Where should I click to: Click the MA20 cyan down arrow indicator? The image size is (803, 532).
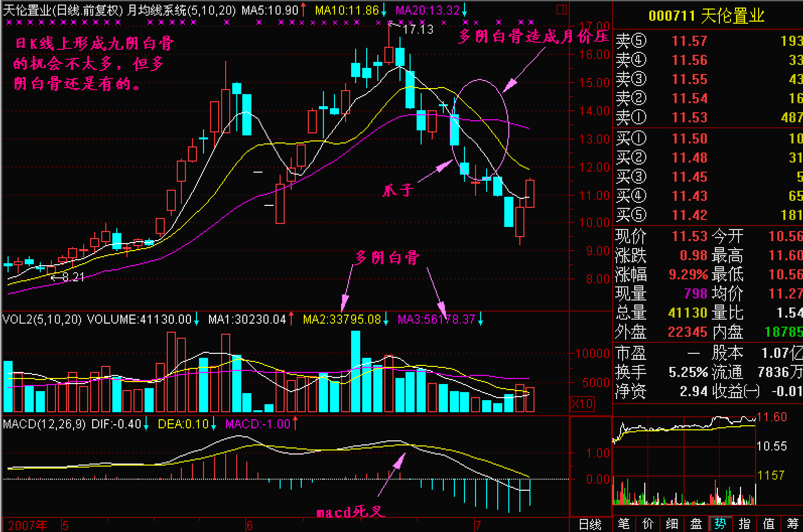coord(464,10)
